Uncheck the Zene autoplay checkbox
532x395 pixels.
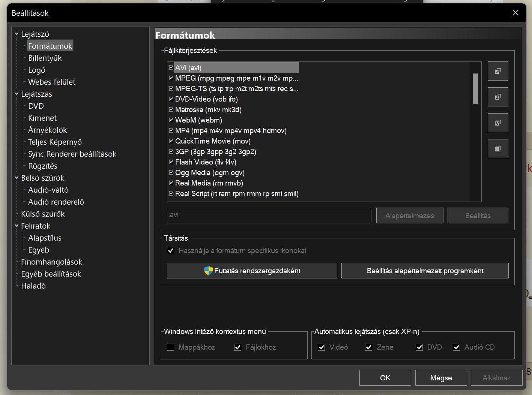(368, 347)
